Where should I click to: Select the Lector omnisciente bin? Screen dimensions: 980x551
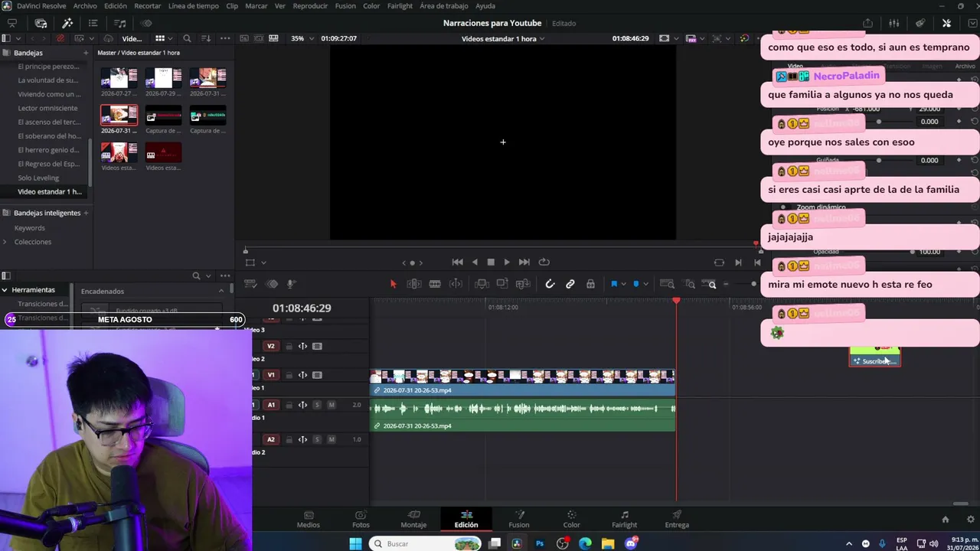[47, 108]
